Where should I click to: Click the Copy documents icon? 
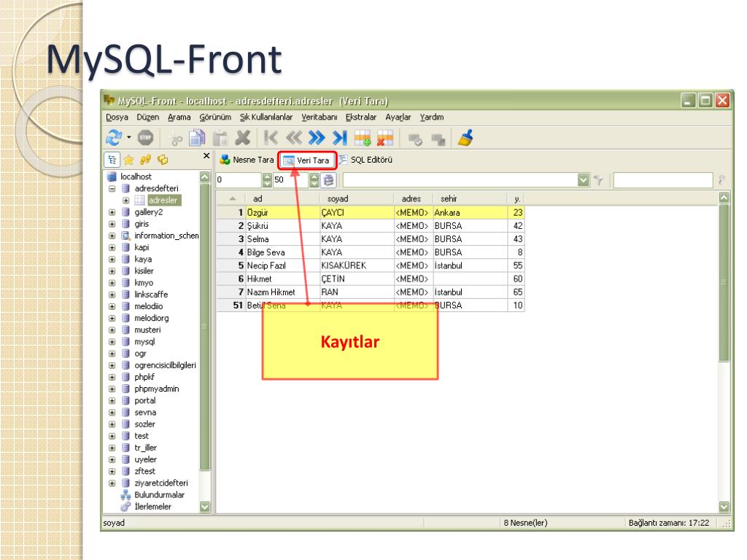197,138
